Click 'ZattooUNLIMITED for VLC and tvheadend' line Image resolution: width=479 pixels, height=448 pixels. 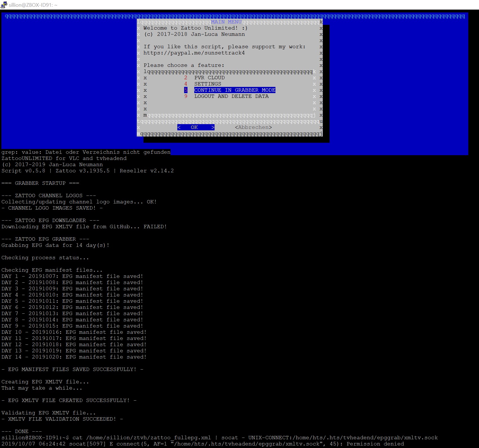pos(64,159)
